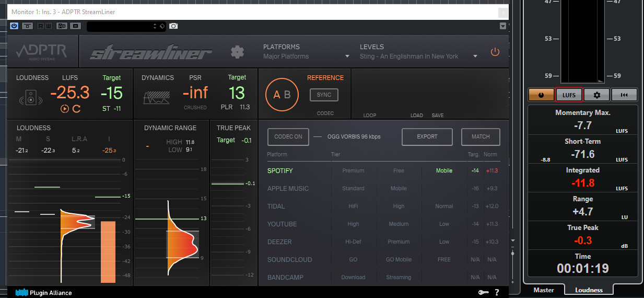Select the YOUTUBE platform
Screen dimensions: 644x298
[282, 224]
